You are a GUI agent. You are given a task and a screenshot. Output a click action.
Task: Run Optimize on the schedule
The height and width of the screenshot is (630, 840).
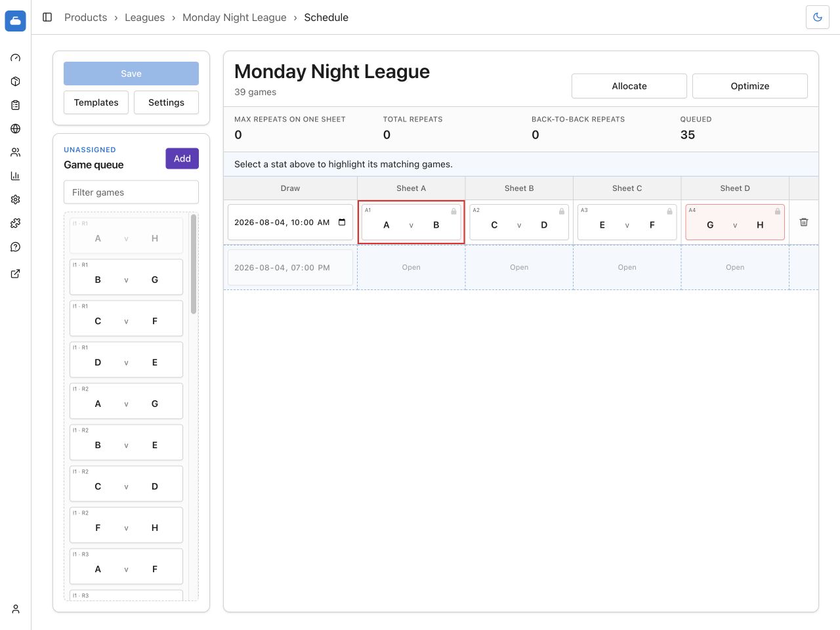point(750,86)
